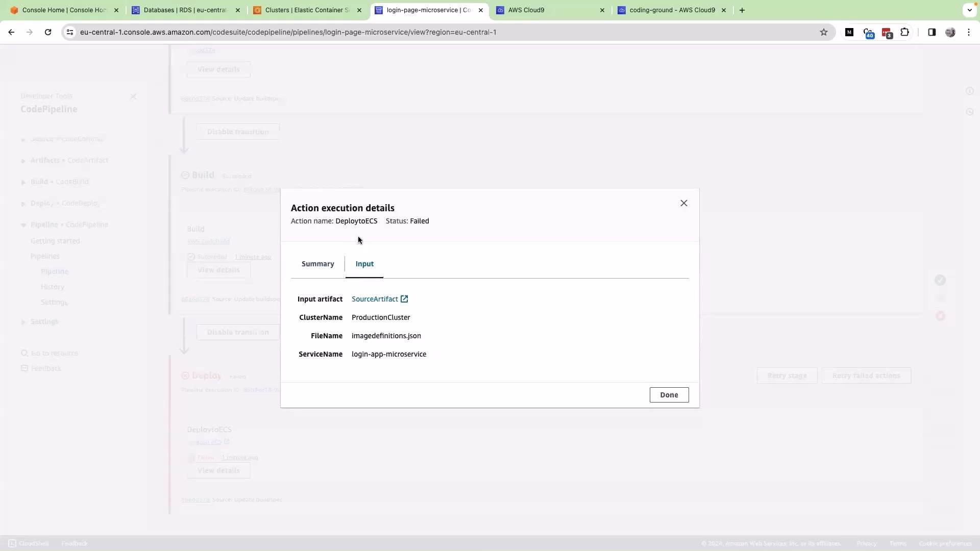This screenshot has width=980, height=551.
Task: Click the external link icon beside SourceArtifact
Action: tap(404, 299)
